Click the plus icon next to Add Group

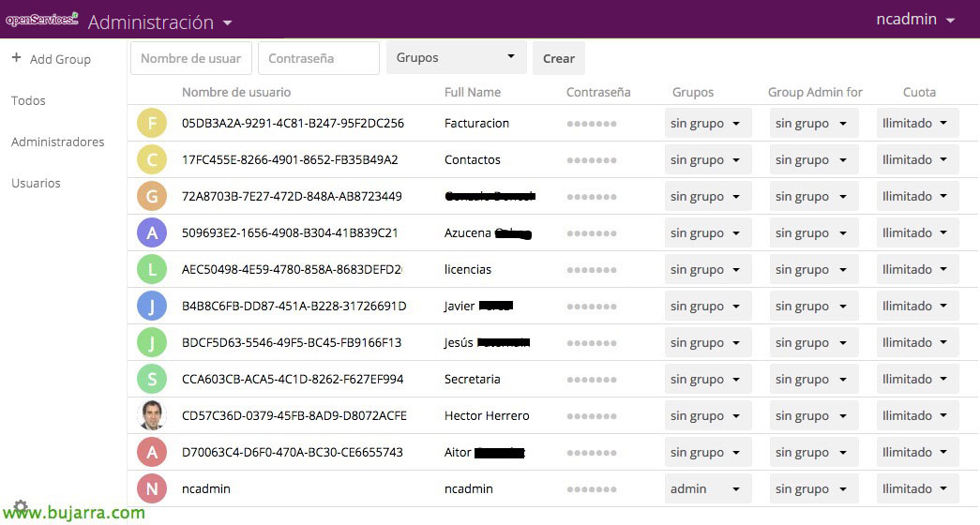[16, 58]
